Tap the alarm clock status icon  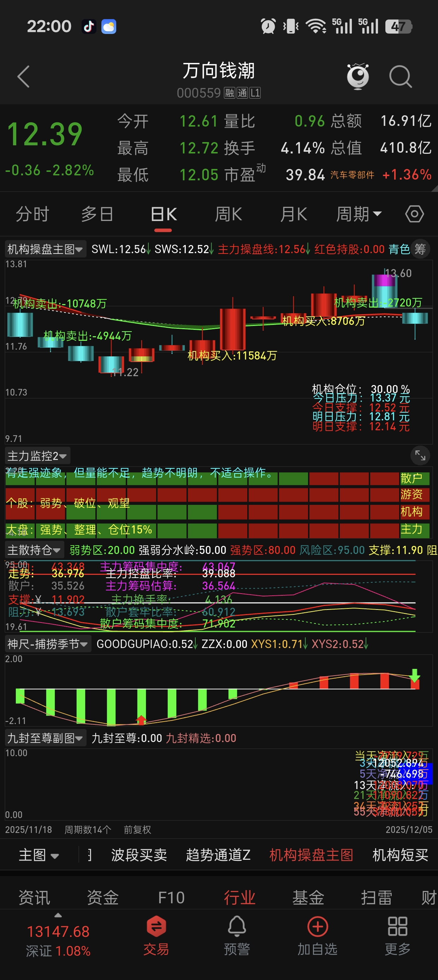tap(268, 26)
